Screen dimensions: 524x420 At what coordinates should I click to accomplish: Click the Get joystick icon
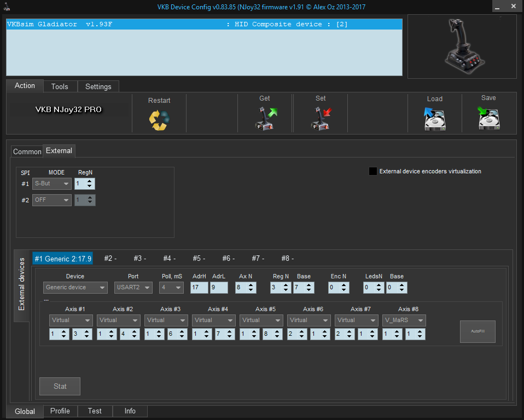pyautogui.click(x=265, y=119)
